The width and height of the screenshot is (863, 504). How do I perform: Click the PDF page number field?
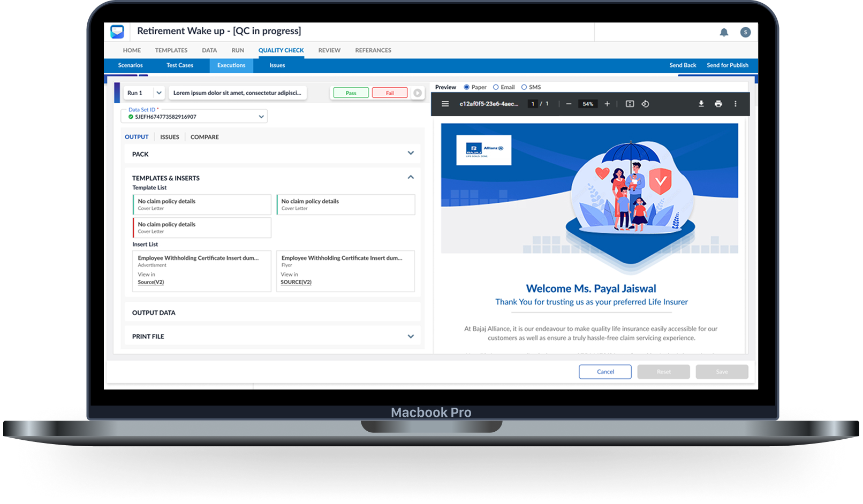click(x=533, y=104)
